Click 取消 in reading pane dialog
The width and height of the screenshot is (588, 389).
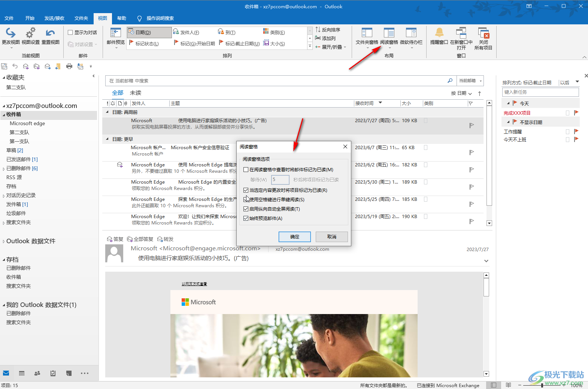tap(332, 237)
